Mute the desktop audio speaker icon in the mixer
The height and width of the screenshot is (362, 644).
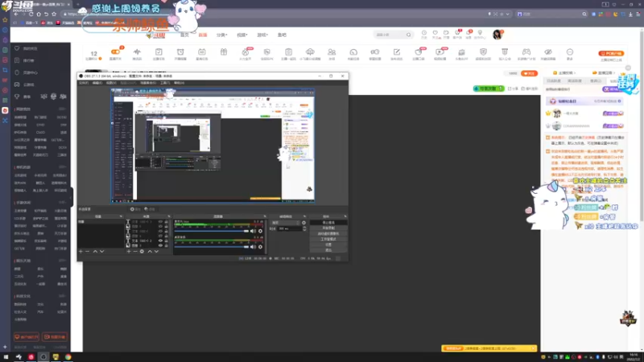point(253,231)
